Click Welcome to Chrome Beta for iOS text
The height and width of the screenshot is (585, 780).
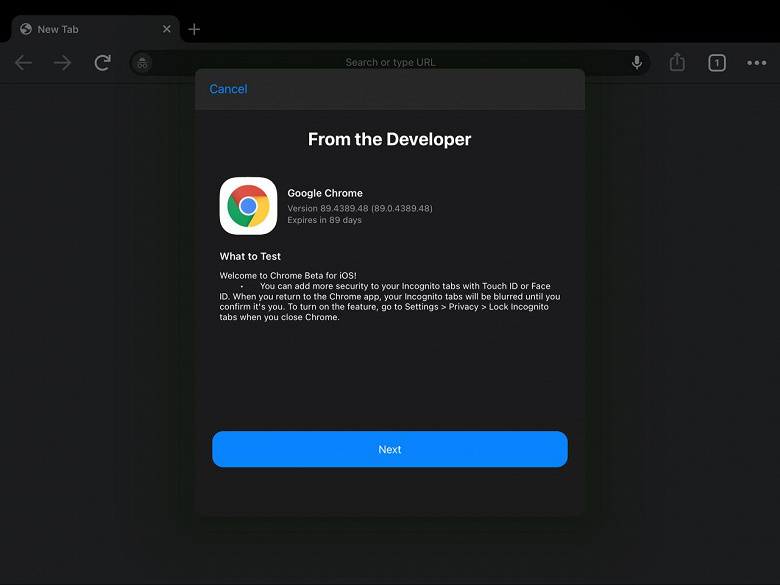(x=288, y=276)
